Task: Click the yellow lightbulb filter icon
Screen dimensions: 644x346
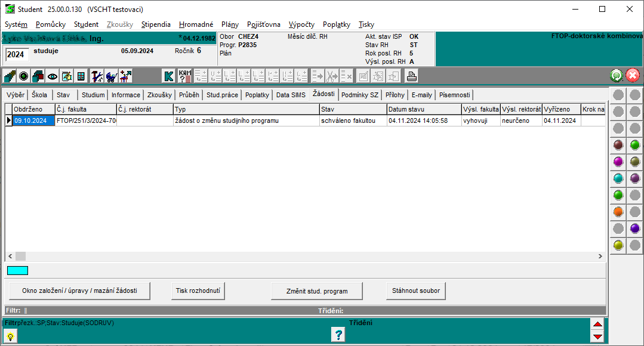Action: pyautogui.click(x=10, y=336)
